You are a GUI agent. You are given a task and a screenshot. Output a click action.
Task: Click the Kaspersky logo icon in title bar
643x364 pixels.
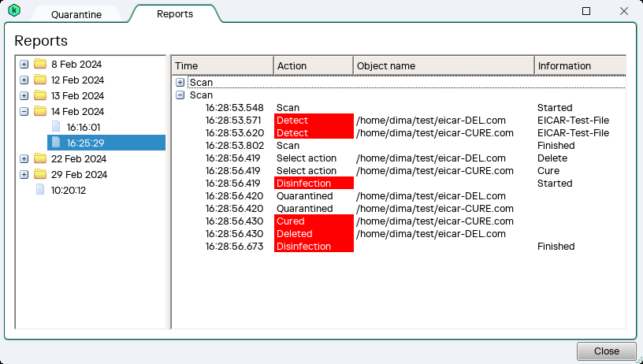(x=14, y=12)
